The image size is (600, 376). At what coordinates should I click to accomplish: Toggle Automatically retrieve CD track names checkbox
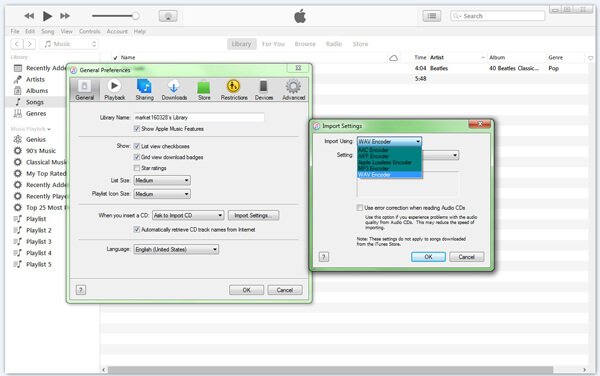click(x=137, y=230)
